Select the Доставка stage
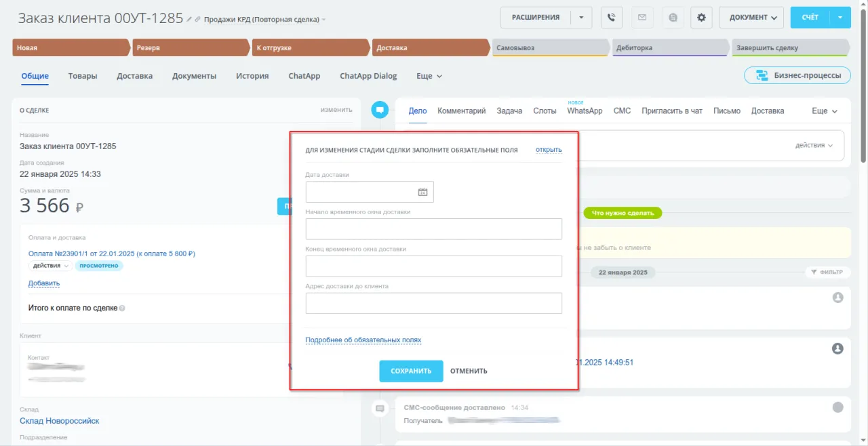868x446 pixels. click(x=431, y=48)
